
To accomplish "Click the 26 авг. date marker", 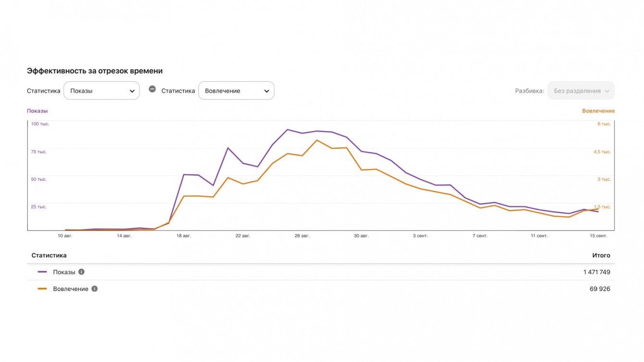I will (x=302, y=236).
